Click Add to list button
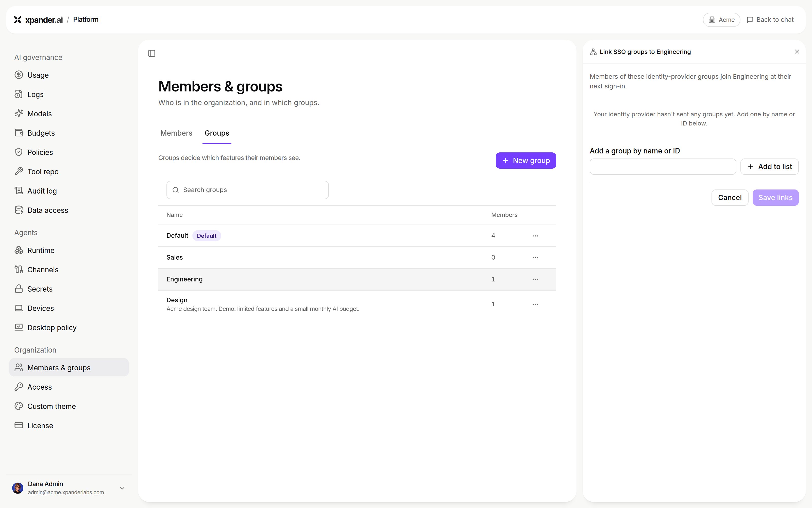812x508 pixels. point(769,167)
